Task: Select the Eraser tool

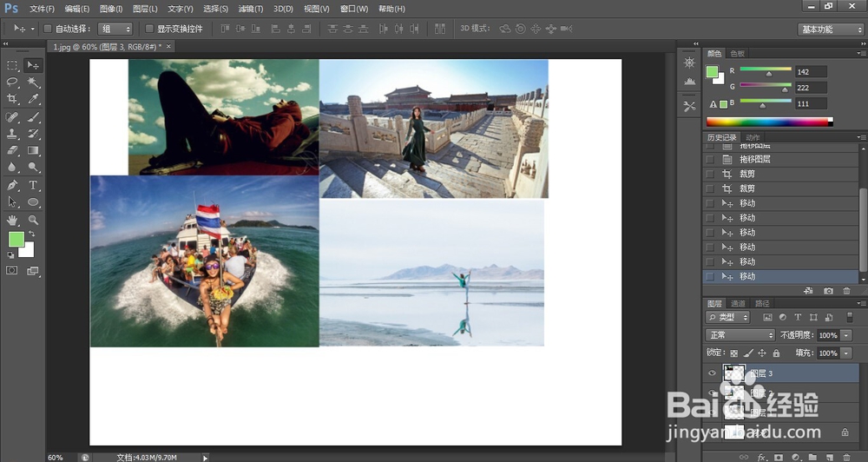Action: pyautogui.click(x=12, y=150)
